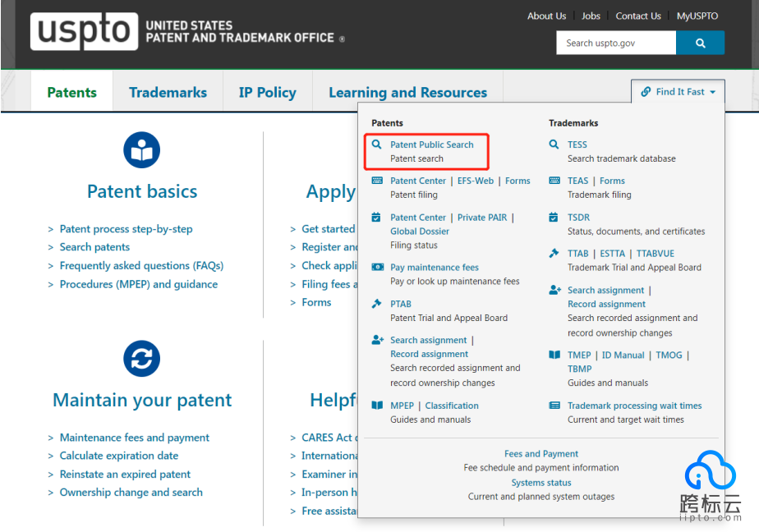The width and height of the screenshot is (759, 532).
Task: Open the TBMP link
Action: click(x=579, y=369)
